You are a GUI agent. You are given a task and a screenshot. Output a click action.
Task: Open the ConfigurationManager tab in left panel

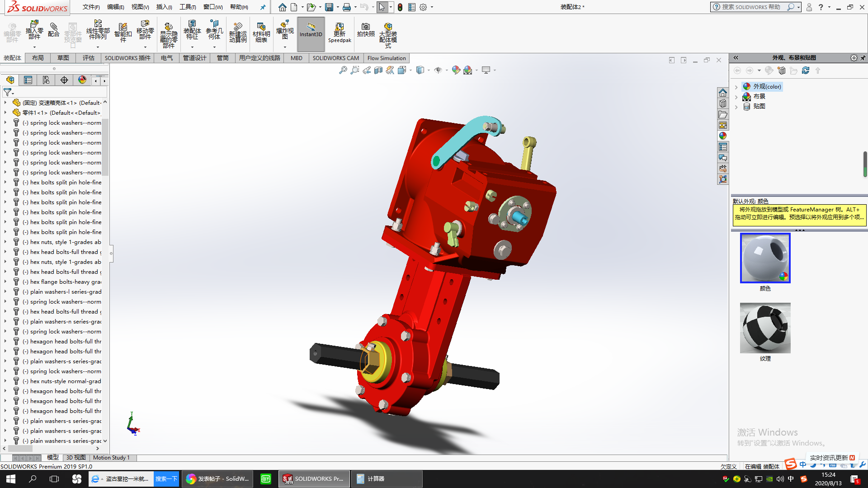click(46, 80)
